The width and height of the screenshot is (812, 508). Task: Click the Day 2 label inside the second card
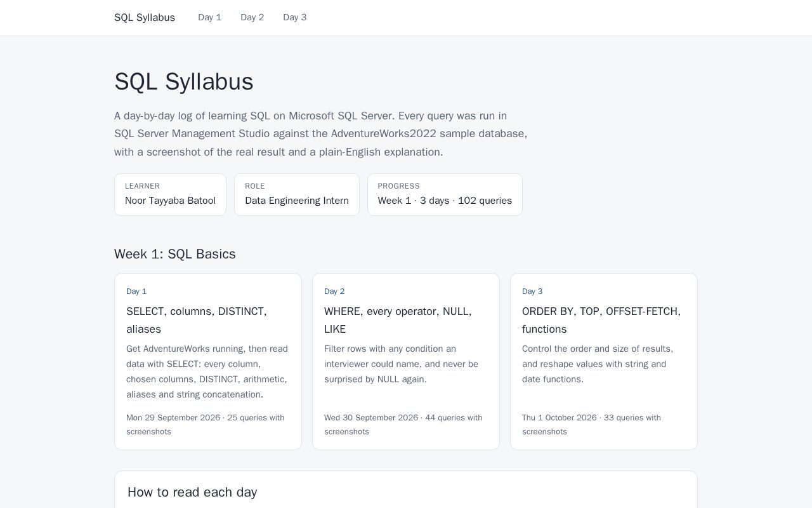point(334,291)
